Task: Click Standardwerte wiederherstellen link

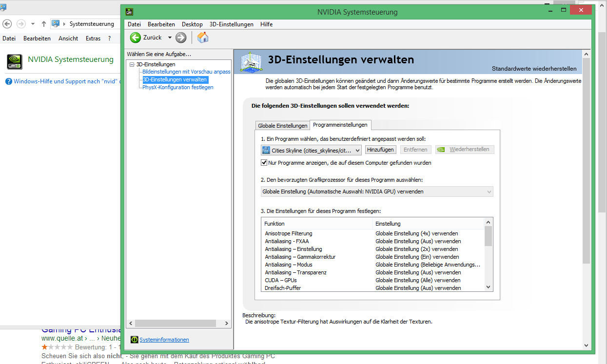Action: tap(534, 69)
